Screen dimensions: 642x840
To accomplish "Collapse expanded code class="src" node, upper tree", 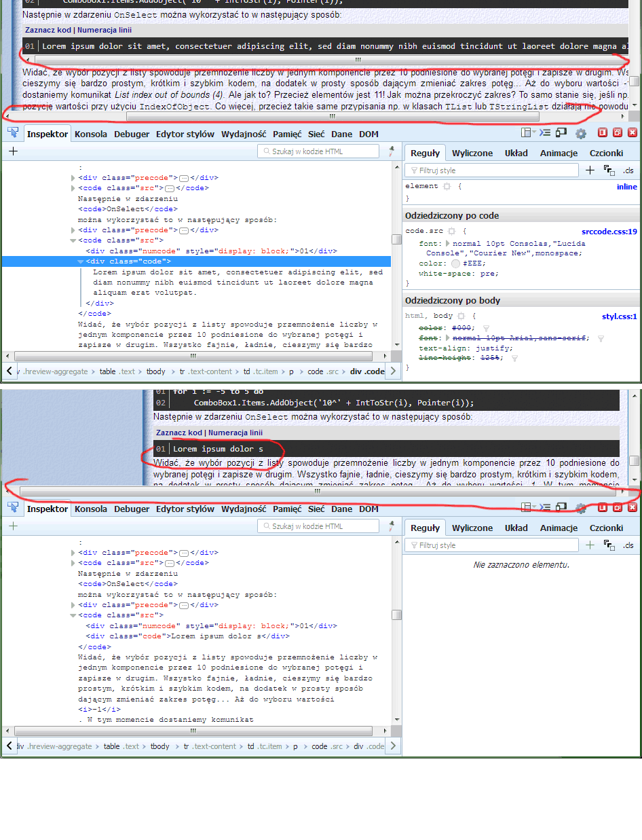I will click(74, 240).
